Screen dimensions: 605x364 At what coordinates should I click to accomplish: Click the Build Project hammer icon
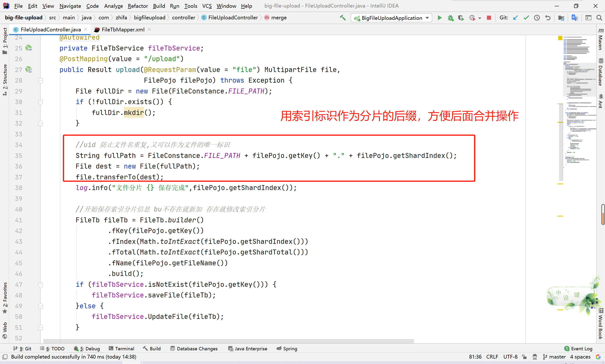342,18
